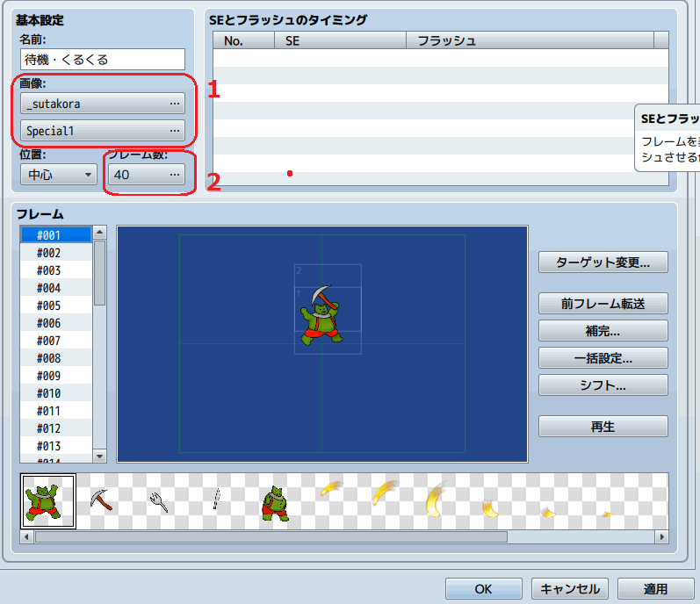Screen dimensions: 700x604
Task: Select frame #006 in the list
Action: click(x=56, y=323)
